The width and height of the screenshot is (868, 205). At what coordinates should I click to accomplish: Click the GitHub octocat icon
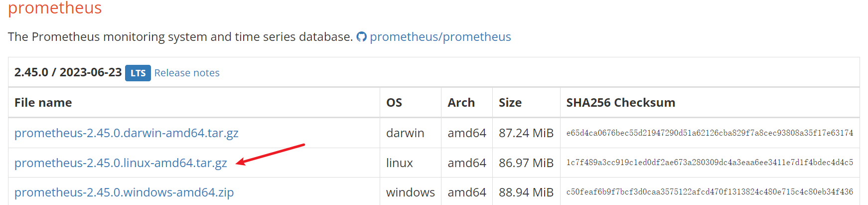click(x=362, y=37)
